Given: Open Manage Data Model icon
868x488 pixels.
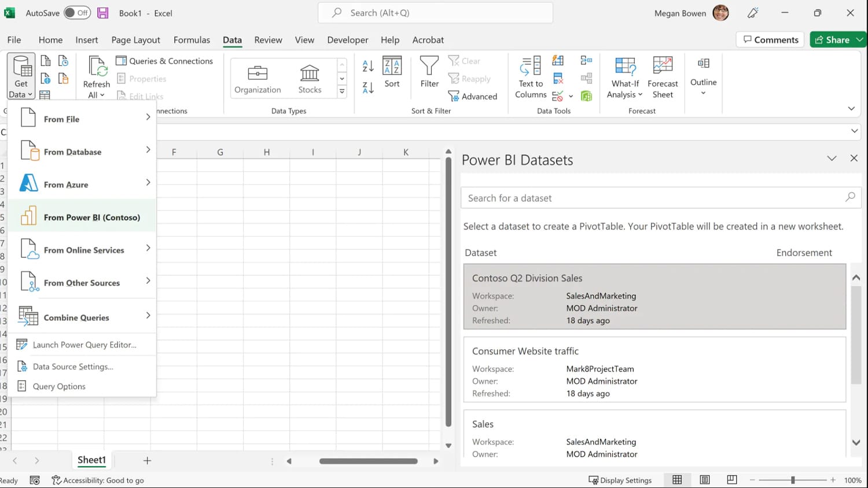Looking at the screenshot, I should pos(586,96).
